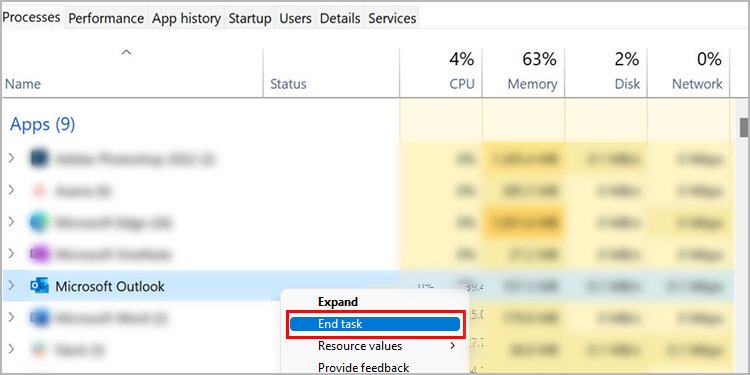Open the Resource values submenu
750x375 pixels.
pyautogui.click(x=375, y=345)
